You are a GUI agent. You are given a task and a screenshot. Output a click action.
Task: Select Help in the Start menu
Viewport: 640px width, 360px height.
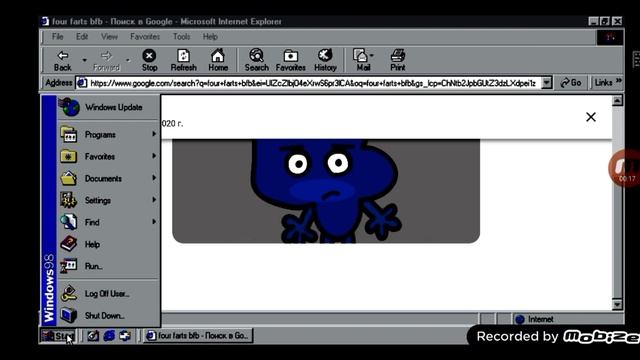[108, 244]
